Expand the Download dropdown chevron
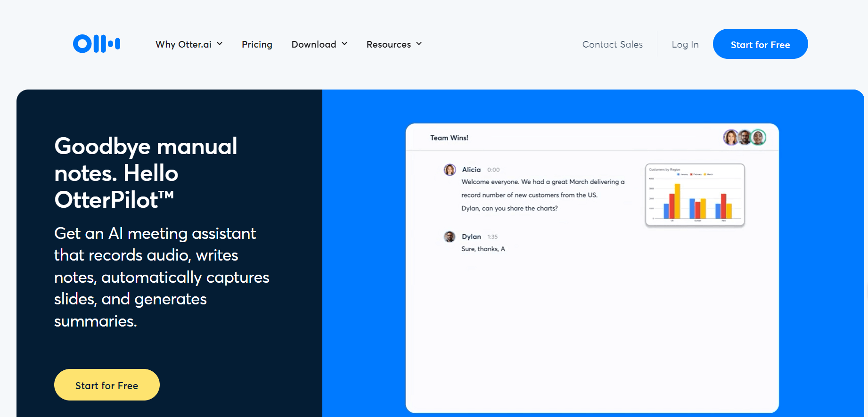Screen dimensions: 868x417 [x=344, y=44]
